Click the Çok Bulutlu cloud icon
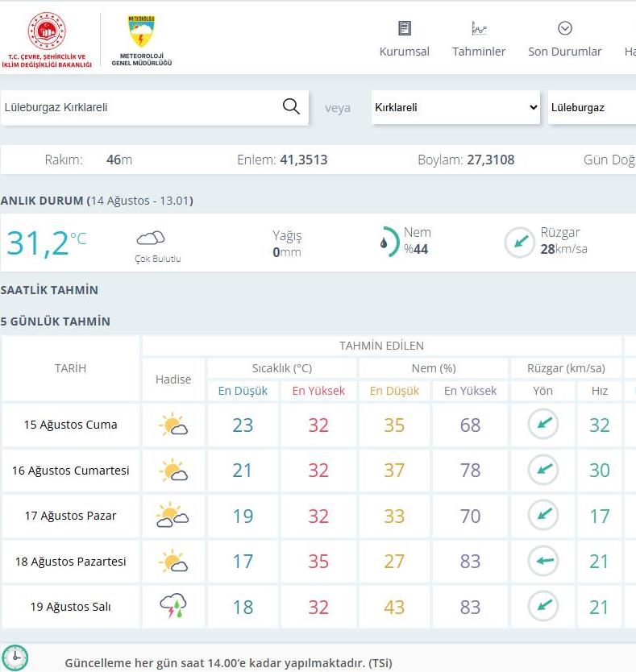 point(151,238)
